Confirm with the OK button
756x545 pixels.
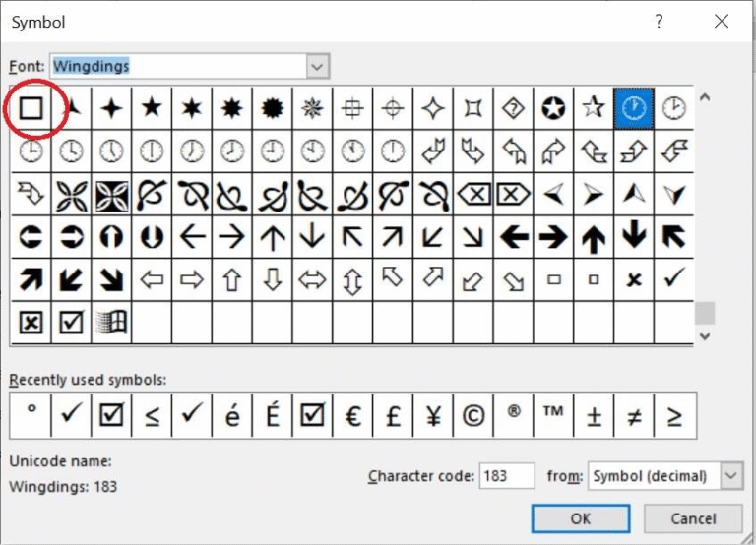[x=581, y=518]
